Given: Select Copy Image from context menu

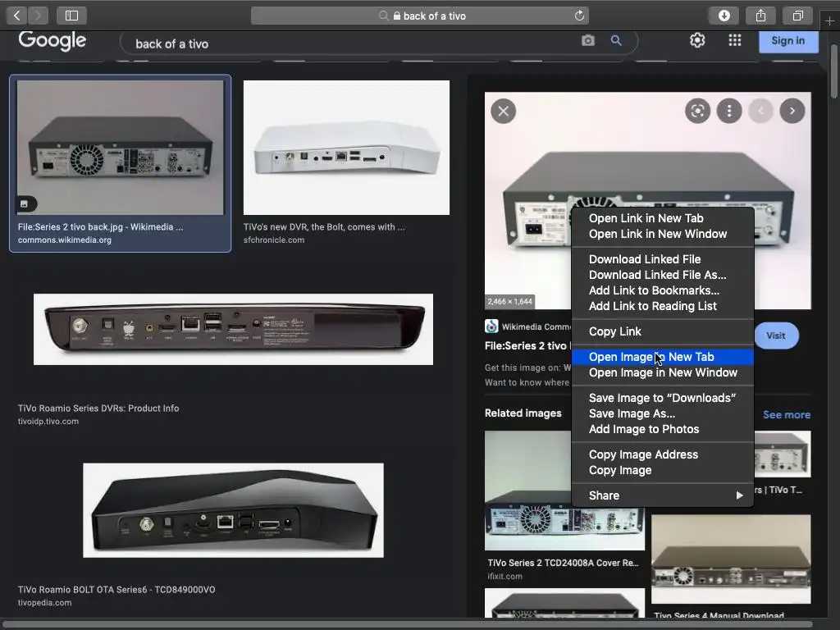Looking at the screenshot, I should point(663,470).
